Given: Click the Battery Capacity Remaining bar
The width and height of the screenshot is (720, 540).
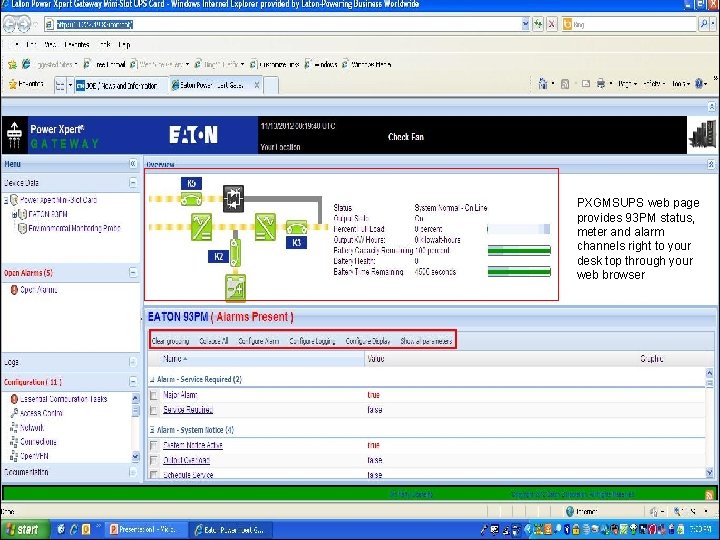Looking at the screenshot, I should (x=519, y=250).
